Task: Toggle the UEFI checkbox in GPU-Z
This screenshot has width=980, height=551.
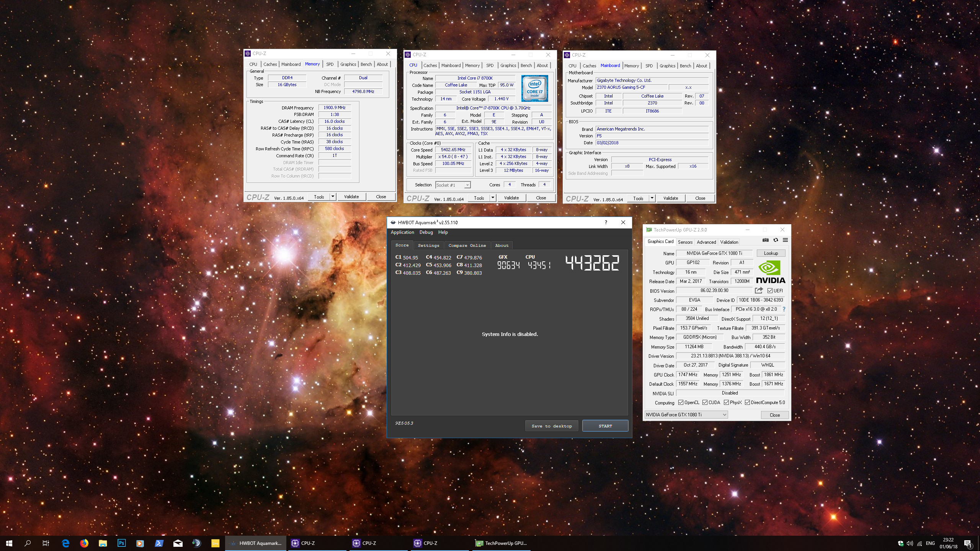Action: click(770, 291)
